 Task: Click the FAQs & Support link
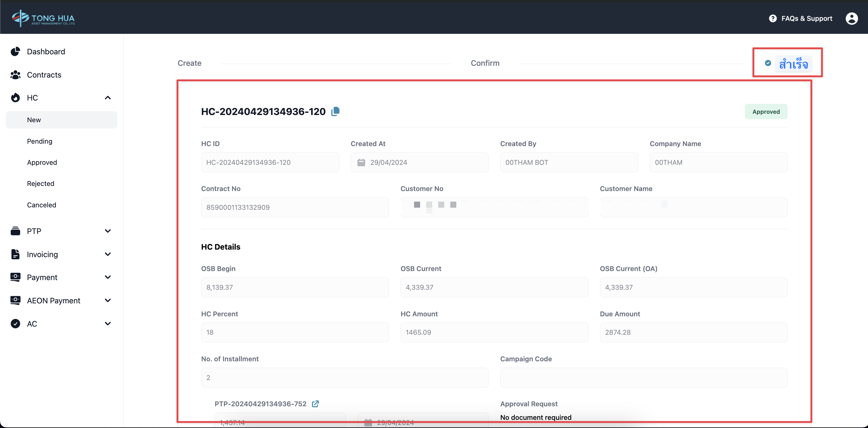tap(806, 18)
